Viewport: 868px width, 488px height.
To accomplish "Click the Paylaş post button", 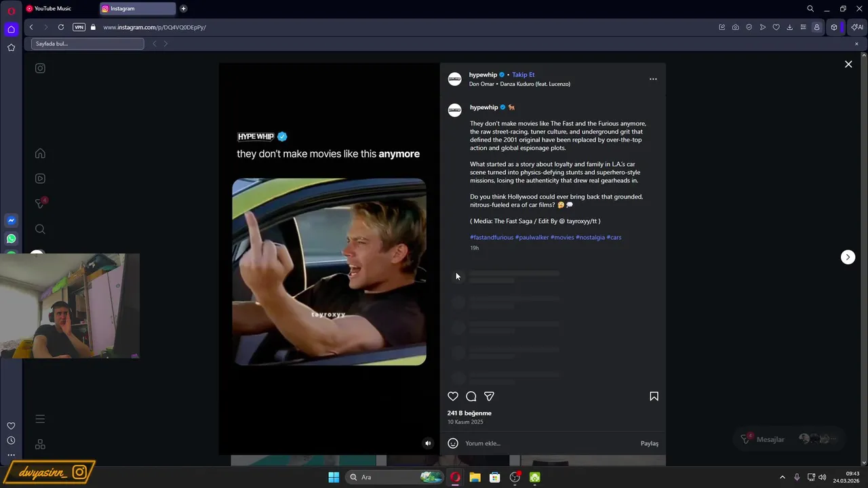I will coord(650,443).
